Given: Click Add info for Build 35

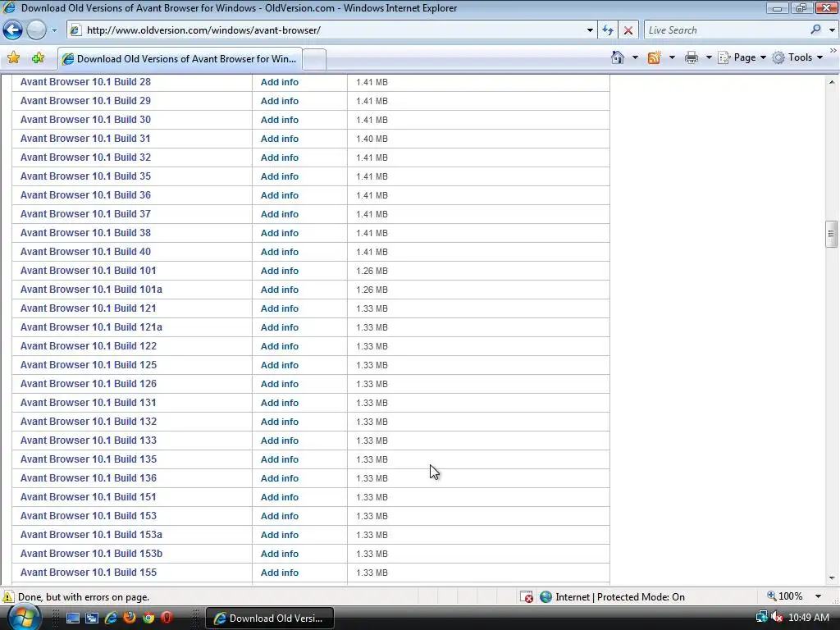Looking at the screenshot, I should tap(280, 176).
